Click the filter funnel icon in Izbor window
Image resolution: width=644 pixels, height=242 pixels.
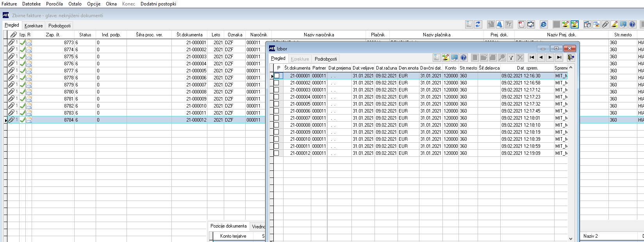click(511, 57)
